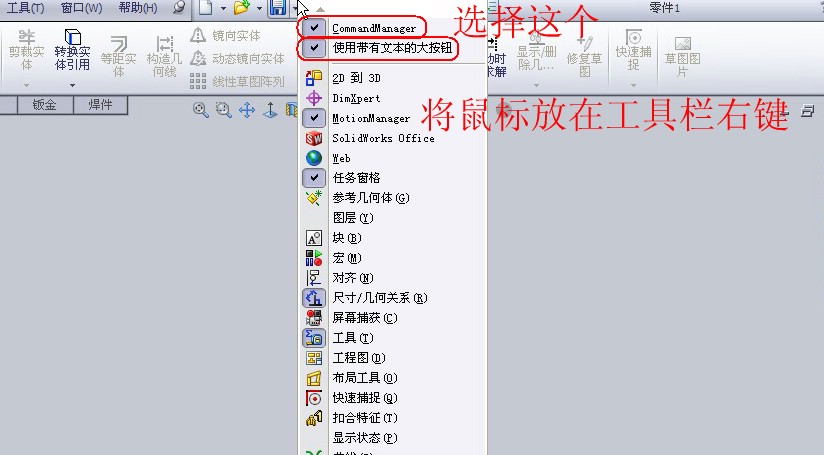Click the 宏 (M) macro toolbar icon
This screenshot has height=455, width=824.
(314, 258)
